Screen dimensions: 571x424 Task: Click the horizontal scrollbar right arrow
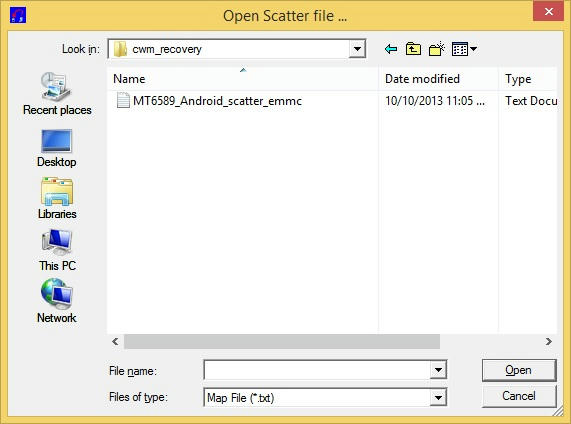pos(549,342)
